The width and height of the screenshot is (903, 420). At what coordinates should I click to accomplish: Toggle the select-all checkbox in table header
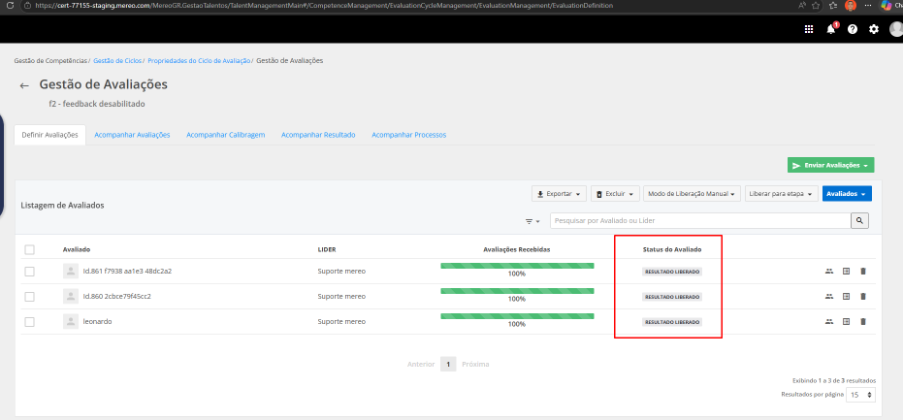tap(29, 249)
